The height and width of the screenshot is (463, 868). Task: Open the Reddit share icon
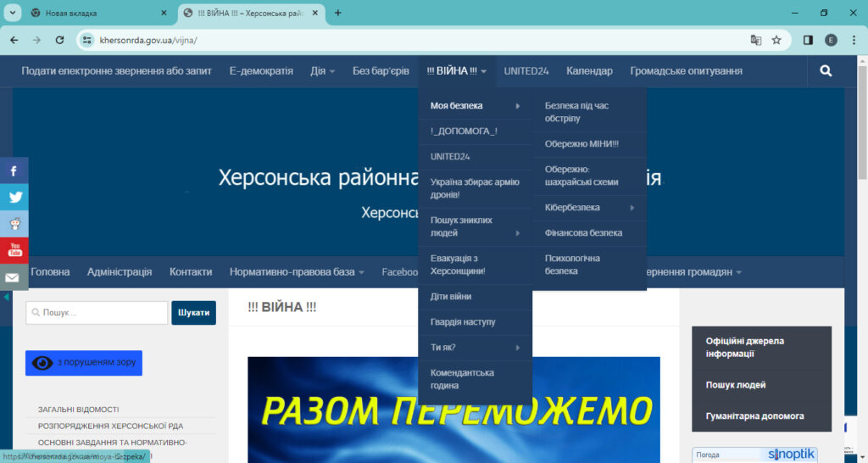(x=14, y=224)
